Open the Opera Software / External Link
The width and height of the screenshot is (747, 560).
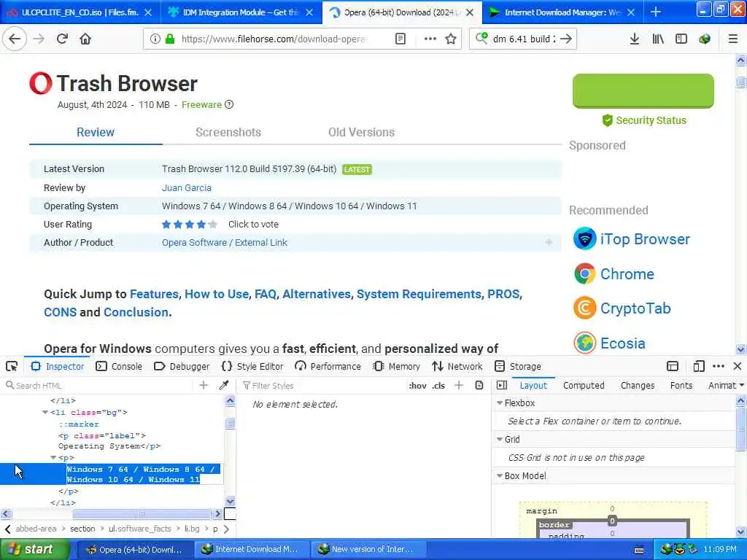click(x=225, y=242)
